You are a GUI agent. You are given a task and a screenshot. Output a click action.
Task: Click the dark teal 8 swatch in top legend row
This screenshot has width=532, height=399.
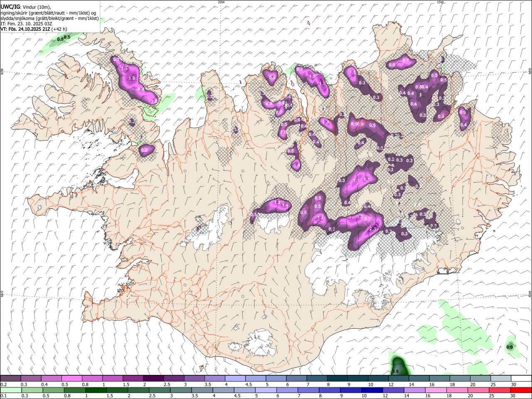(x=337, y=379)
